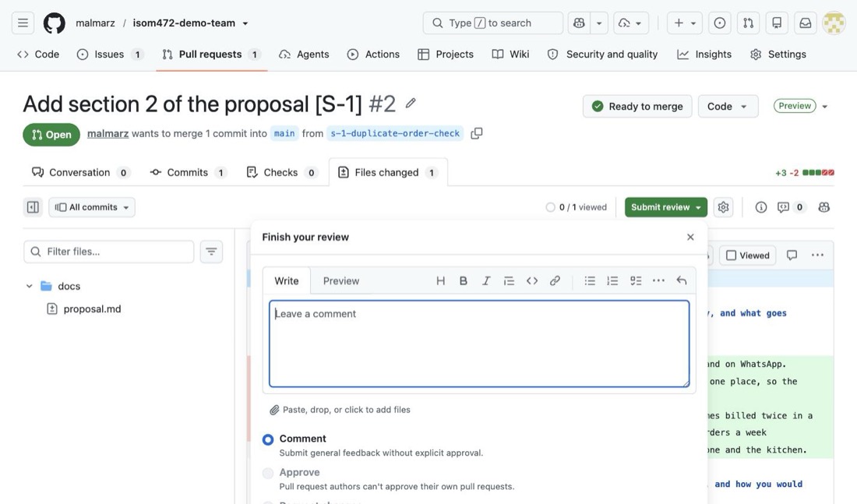The image size is (857, 504).
Task: Open the review comments count icon
Action: tap(790, 207)
